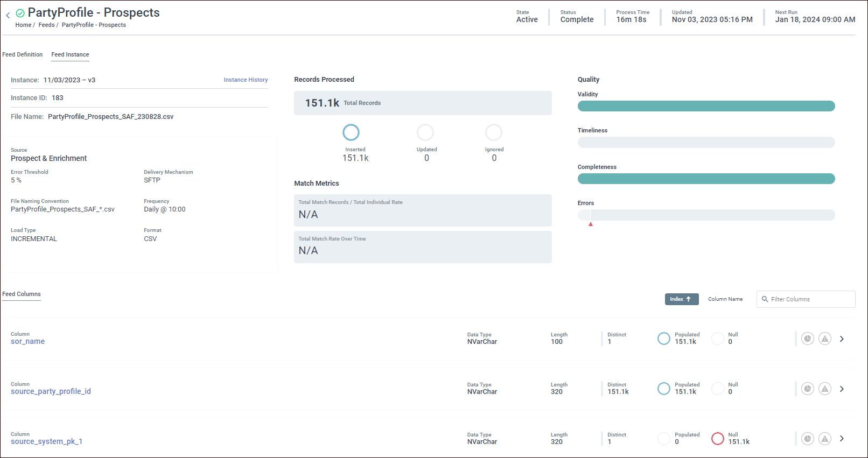
Task: Click warning icon for source_system_pk_1 row
Action: [x=824, y=439]
